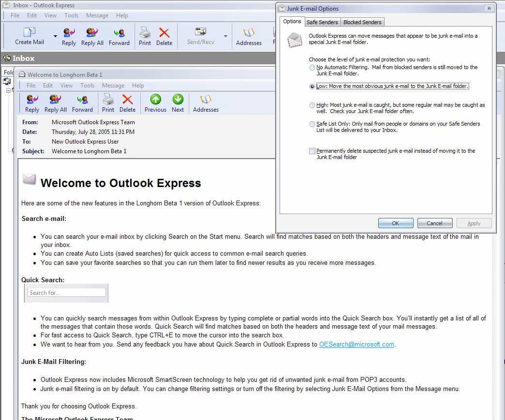
Task: Click the Welcome message window envelope icon
Action: 22,74
